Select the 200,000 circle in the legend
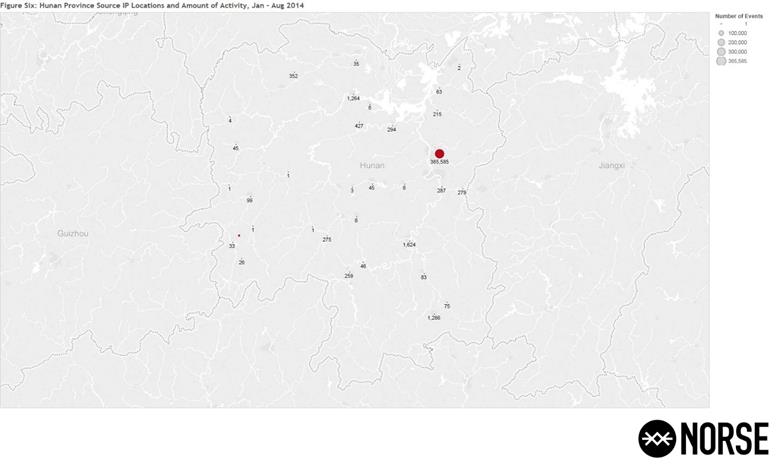 point(721,42)
